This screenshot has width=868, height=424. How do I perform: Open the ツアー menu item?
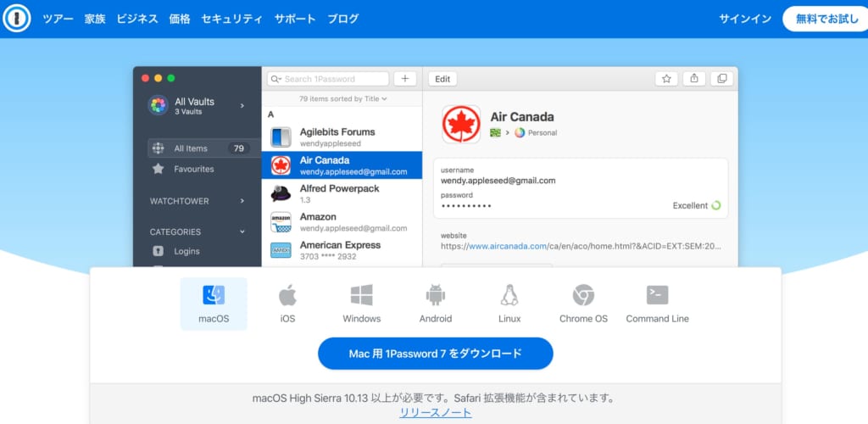click(x=58, y=19)
